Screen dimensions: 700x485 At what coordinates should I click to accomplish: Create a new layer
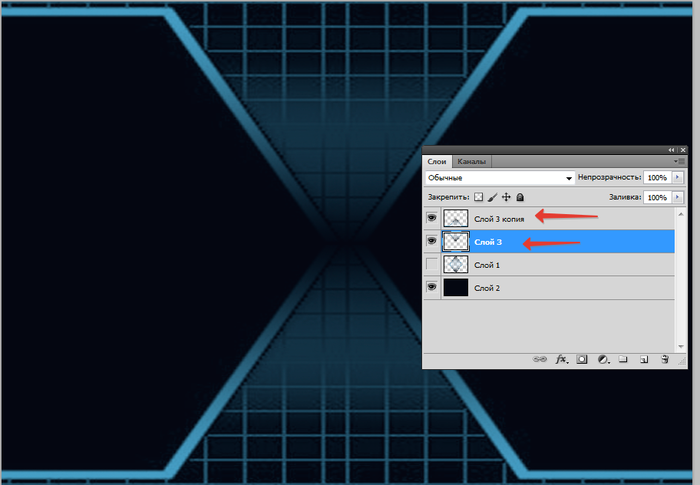click(x=644, y=359)
